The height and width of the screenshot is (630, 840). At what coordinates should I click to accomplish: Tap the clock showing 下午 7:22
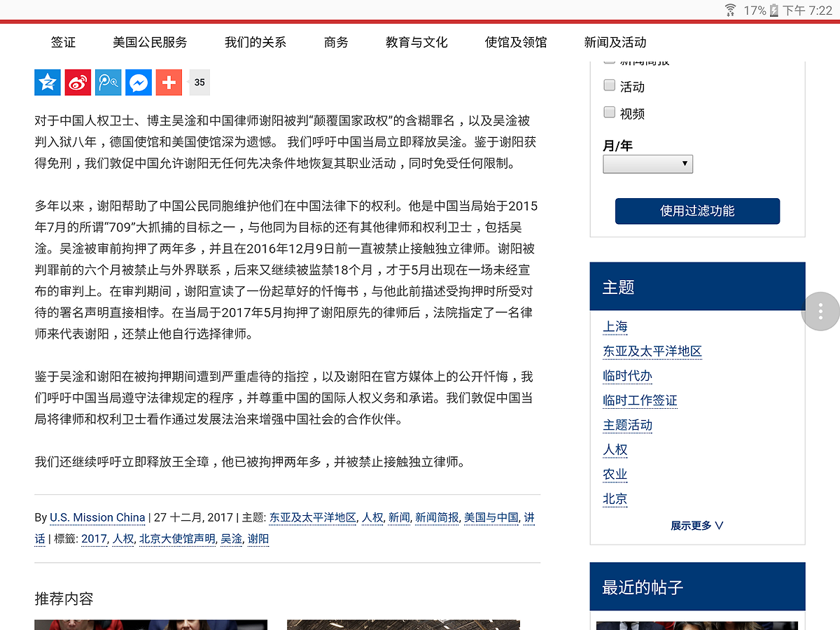point(807,10)
